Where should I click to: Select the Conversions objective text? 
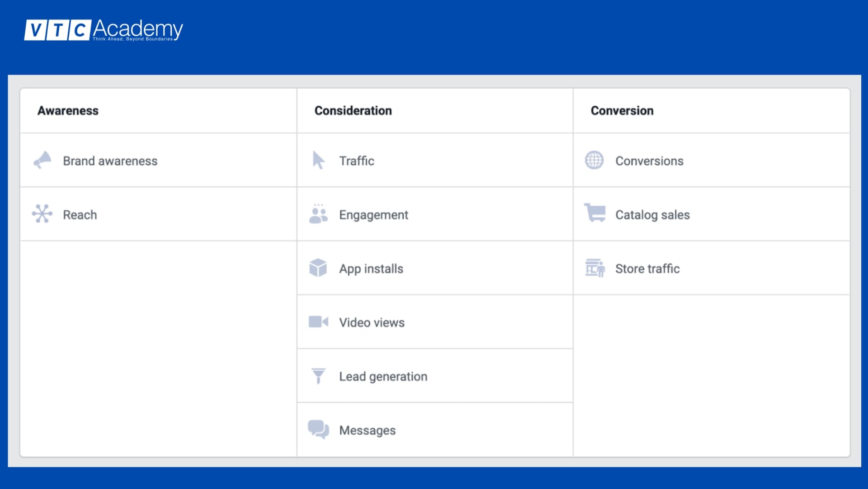pos(649,161)
